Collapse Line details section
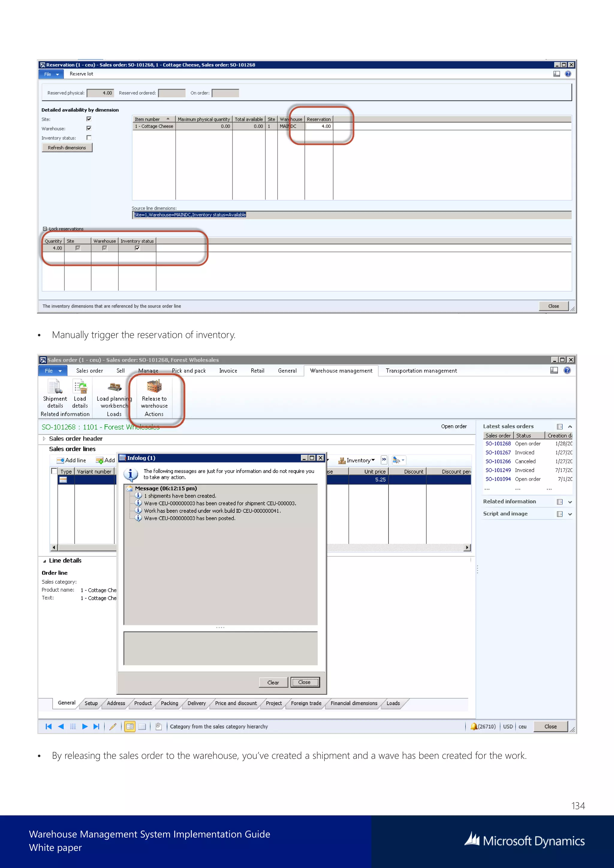614x868 pixels. point(44,561)
